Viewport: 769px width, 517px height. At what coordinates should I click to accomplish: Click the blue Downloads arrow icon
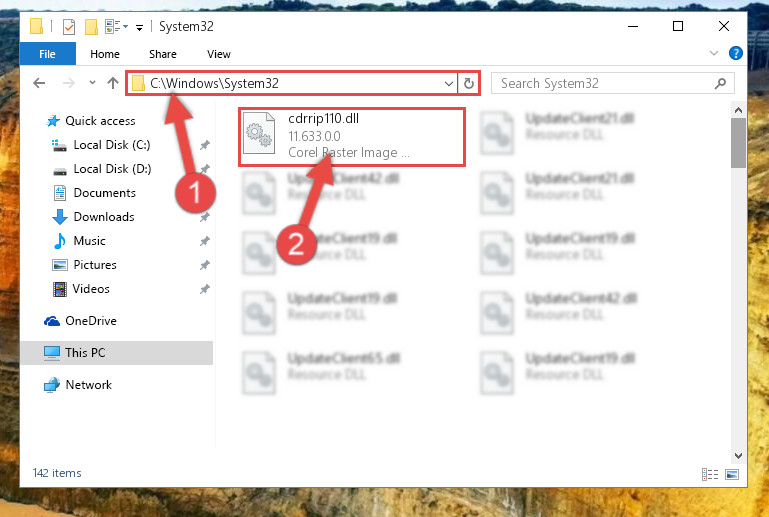click(59, 217)
